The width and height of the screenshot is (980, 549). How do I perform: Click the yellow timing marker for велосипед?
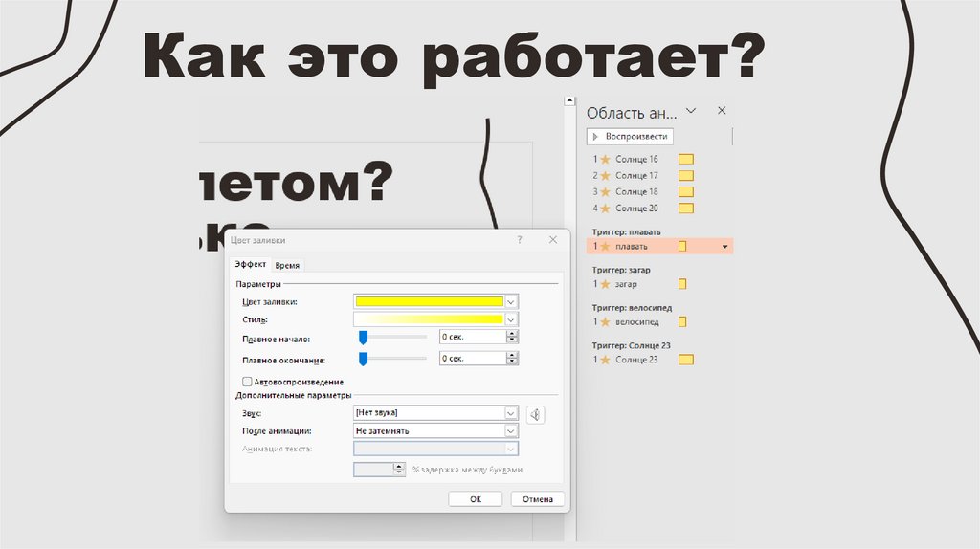pos(682,322)
